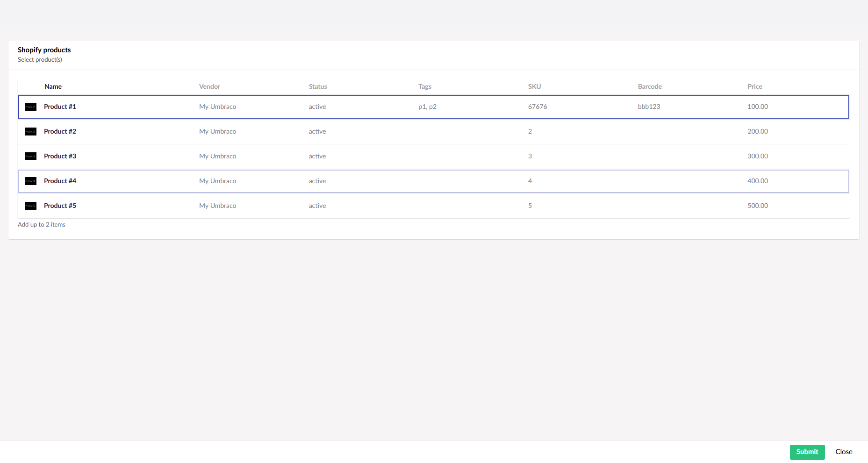Click the Tags column header
The width and height of the screenshot is (868, 463).
tap(424, 86)
